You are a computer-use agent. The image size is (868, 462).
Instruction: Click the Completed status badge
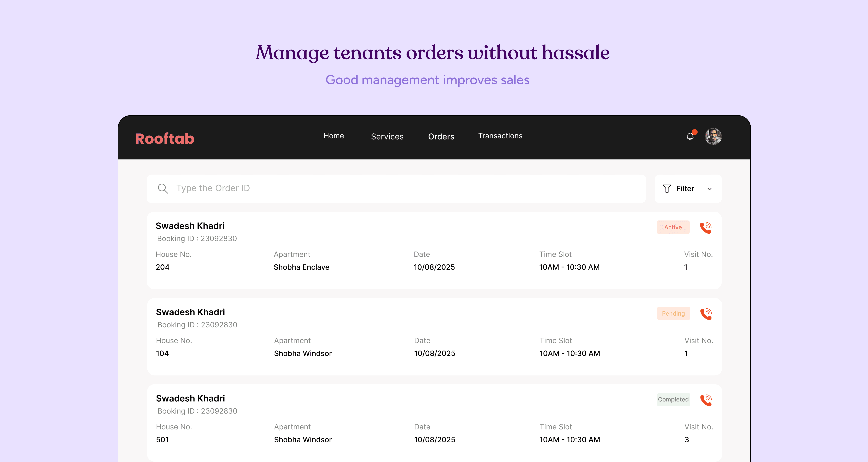pyautogui.click(x=673, y=400)
